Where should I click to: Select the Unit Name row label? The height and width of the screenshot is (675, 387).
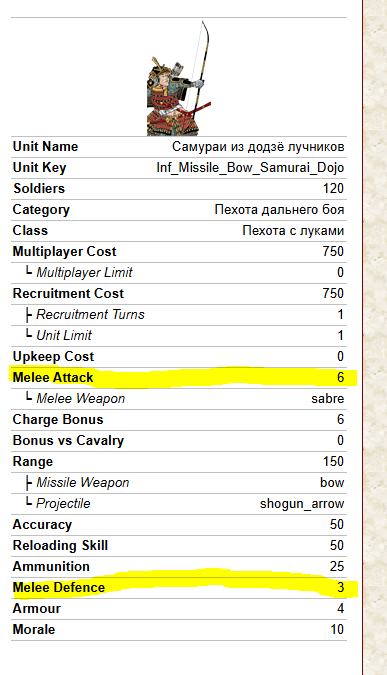(45, 146)
